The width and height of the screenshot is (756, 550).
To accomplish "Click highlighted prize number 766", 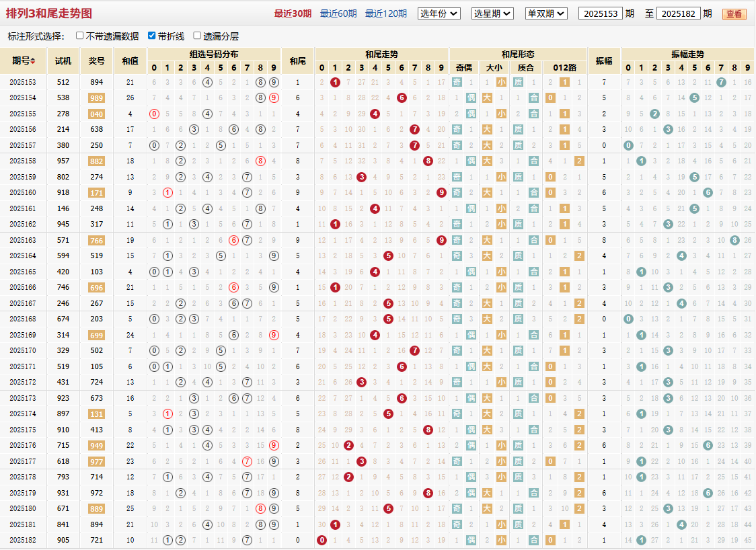I will 96,240.
